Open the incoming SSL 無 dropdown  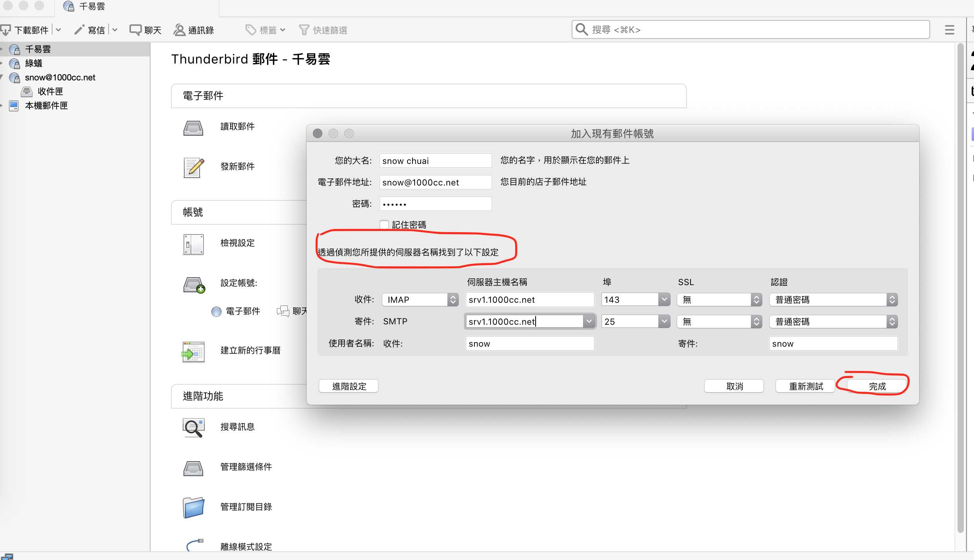pos(719,300)
